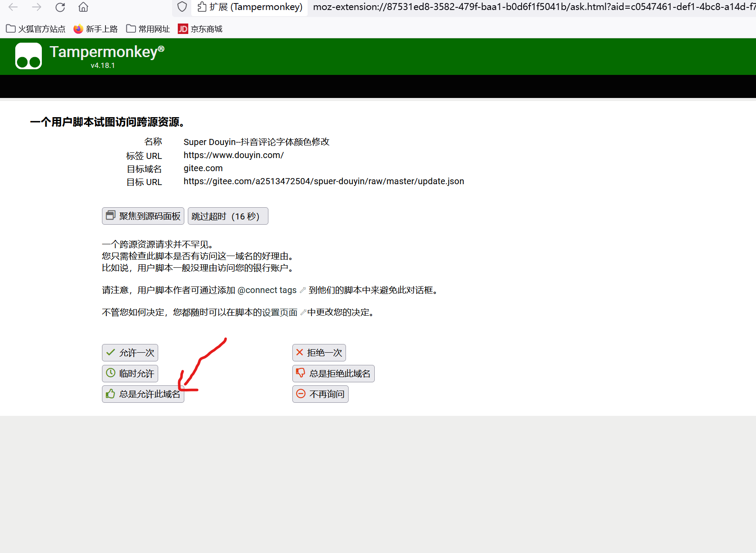Choose 总是拒绝此域名 always deny domain
756x553 pixels.
(x=333, y=374)
